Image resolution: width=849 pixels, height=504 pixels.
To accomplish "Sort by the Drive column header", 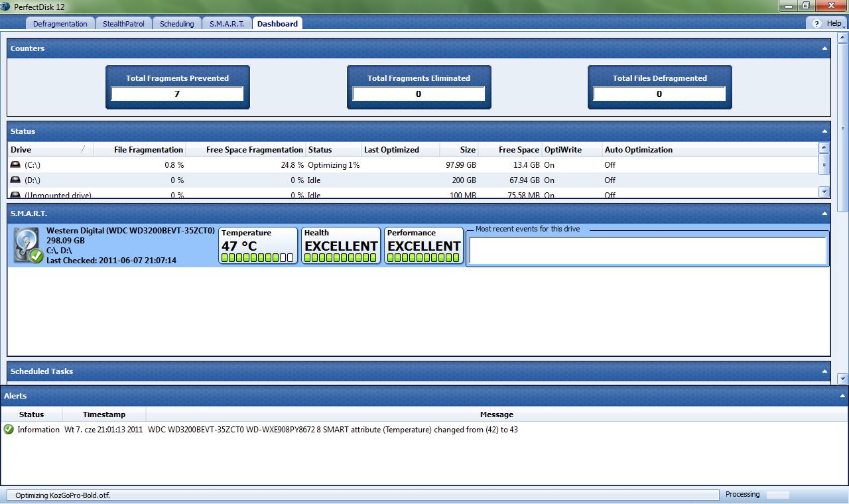I will [x=50, y=150].
